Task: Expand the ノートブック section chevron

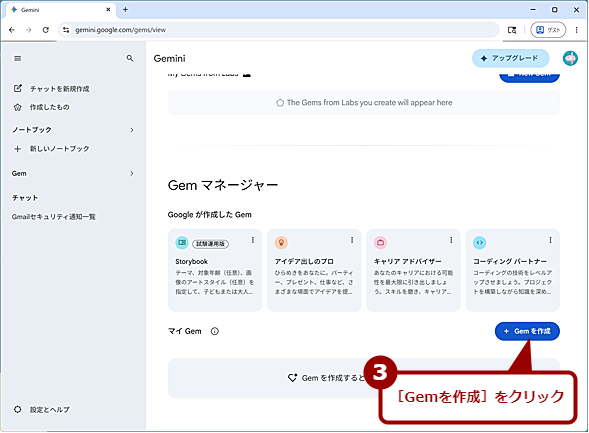Action: 132,130
